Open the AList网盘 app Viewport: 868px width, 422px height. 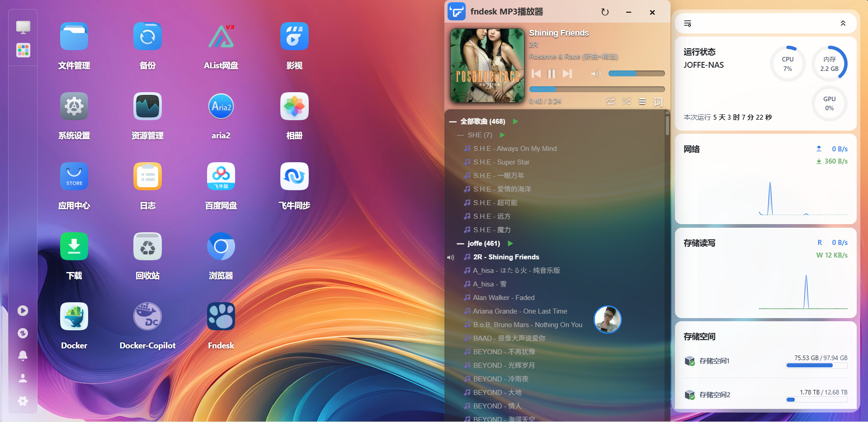pos(221,36)
